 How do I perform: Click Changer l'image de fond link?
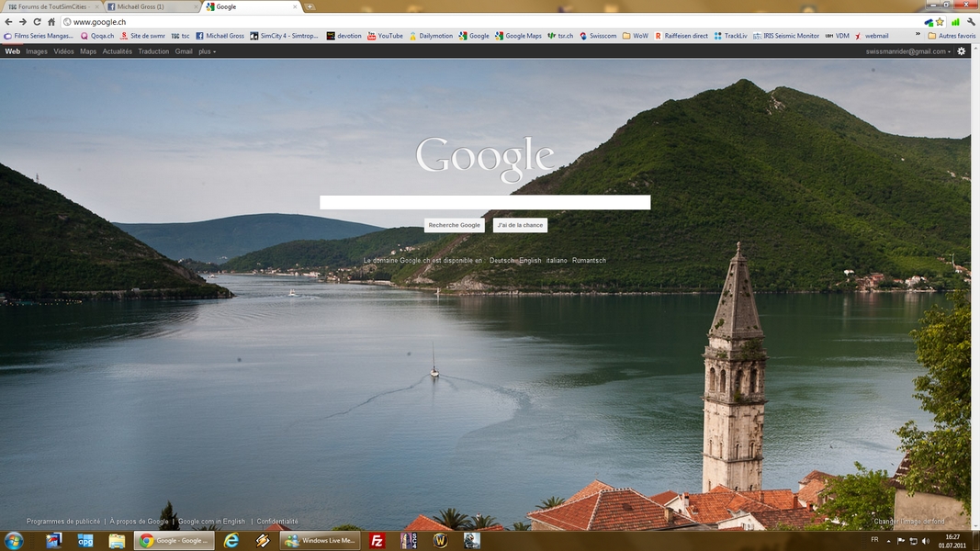click(909, 521)
